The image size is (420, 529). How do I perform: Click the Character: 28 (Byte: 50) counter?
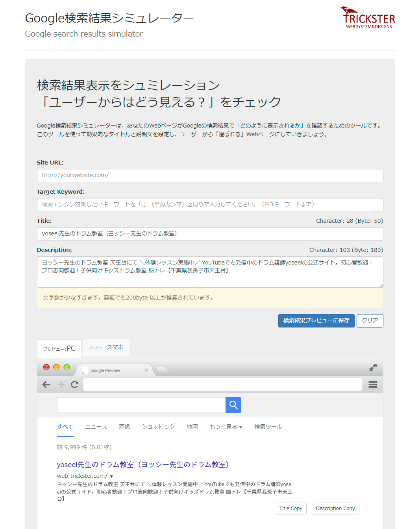pos(350,221)
